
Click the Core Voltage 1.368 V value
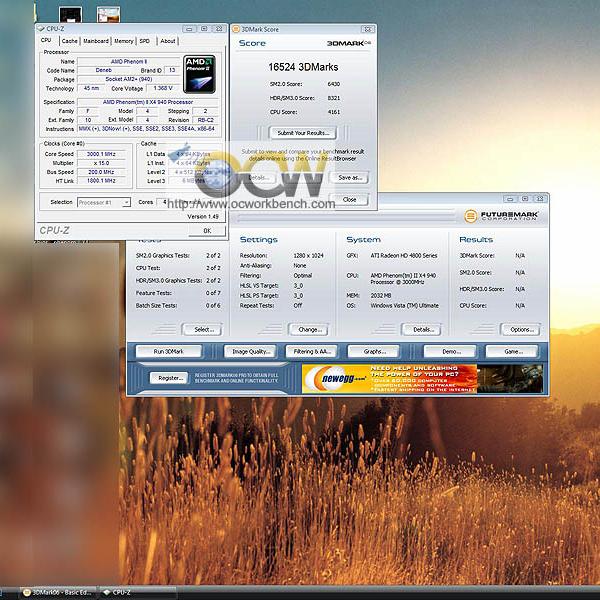(163, 88)
